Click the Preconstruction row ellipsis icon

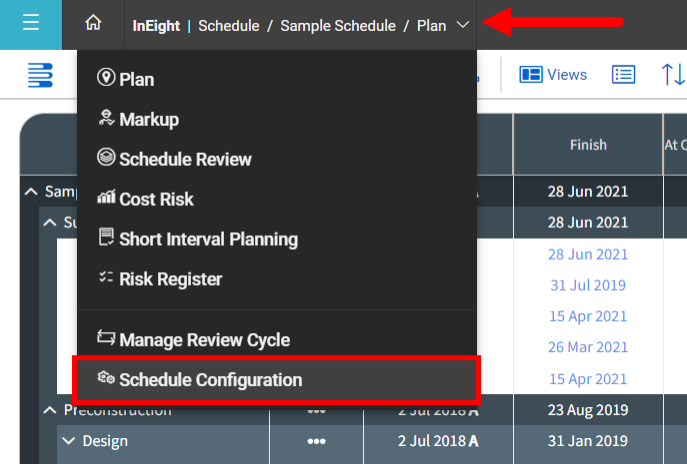pyautogui.click(x=316, y=411)
